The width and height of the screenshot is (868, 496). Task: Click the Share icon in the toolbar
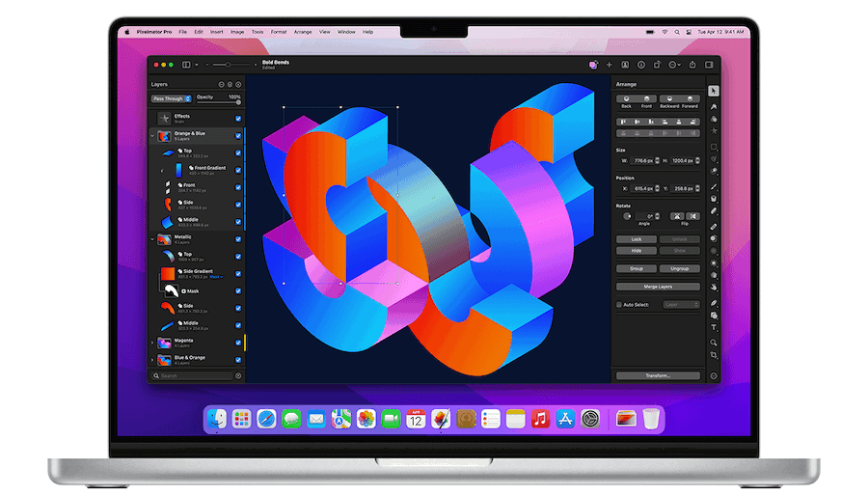[692, 65]
